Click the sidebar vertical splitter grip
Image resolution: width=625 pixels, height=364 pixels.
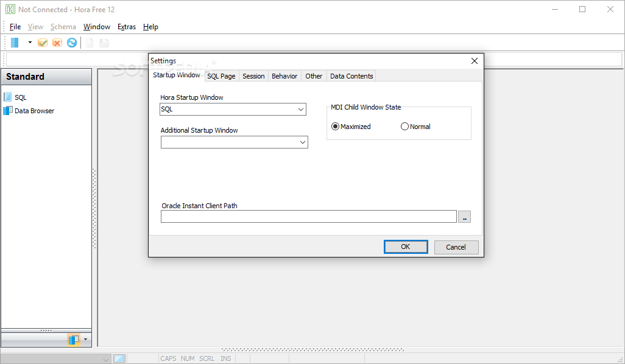94,209
